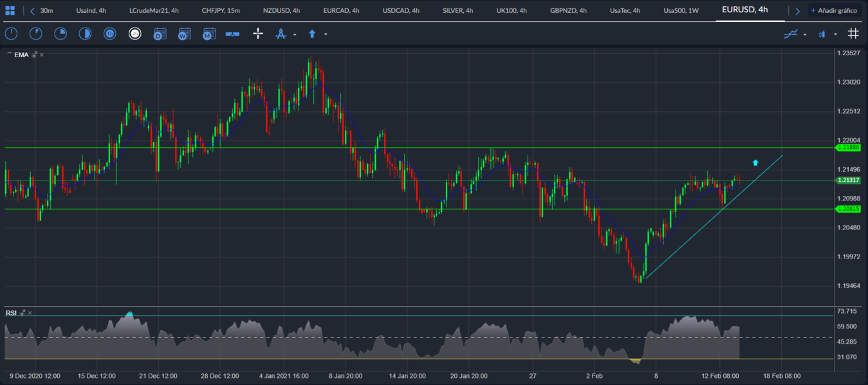
Task: Switch to GBPNZD, 4h tab
Action: [568, 10]
